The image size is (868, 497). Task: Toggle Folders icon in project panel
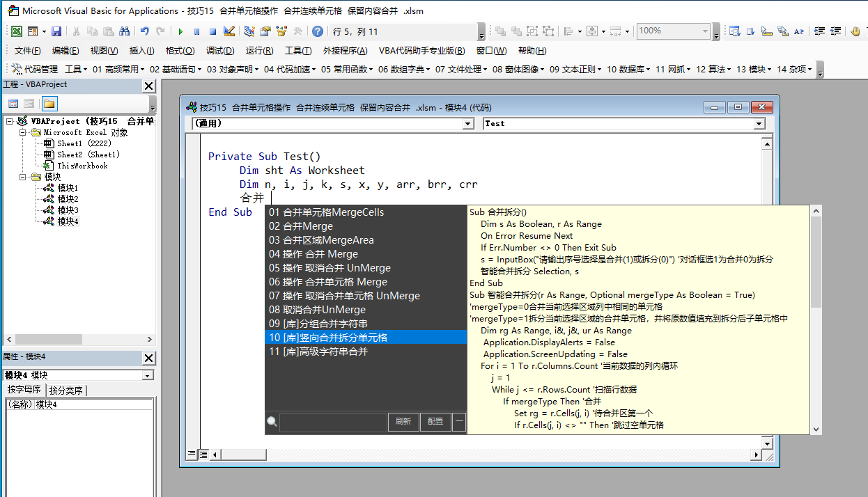[x=49, y=104]
